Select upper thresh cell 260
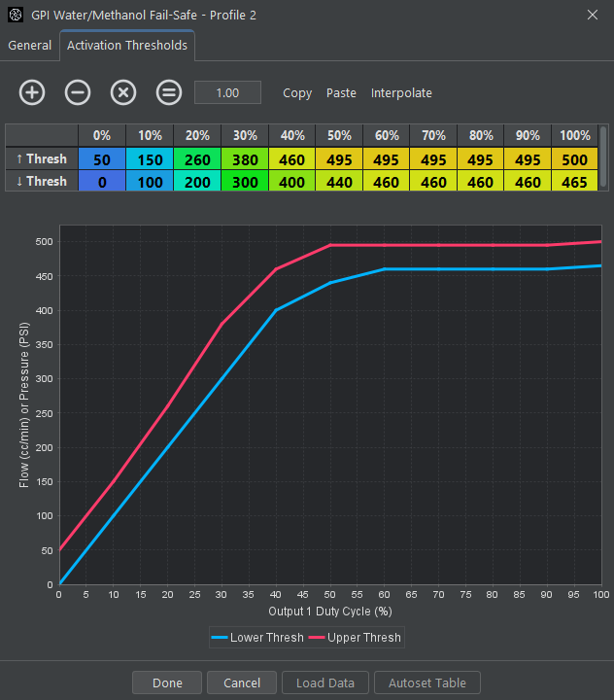The width and height of the screenshot is (614, 700). point(197,158)
